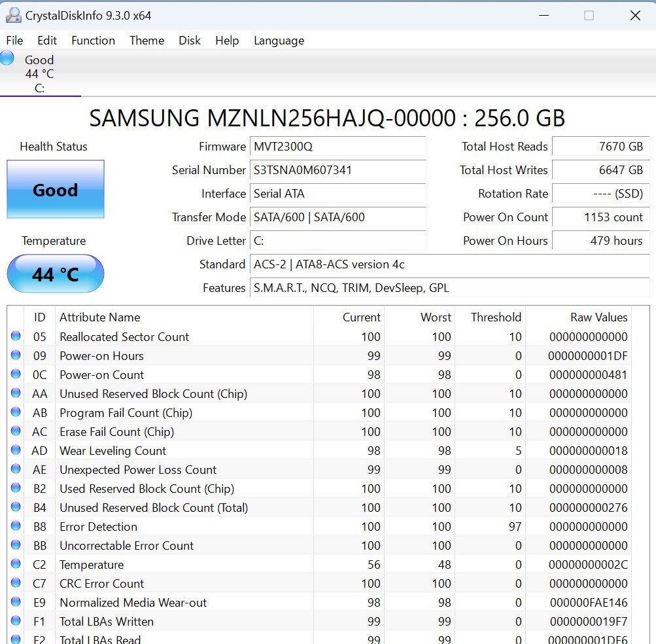This screenshot has width=656, height=644.
Task: Click status orb for Total LBAs Written
Action: (x=16, y=620)
